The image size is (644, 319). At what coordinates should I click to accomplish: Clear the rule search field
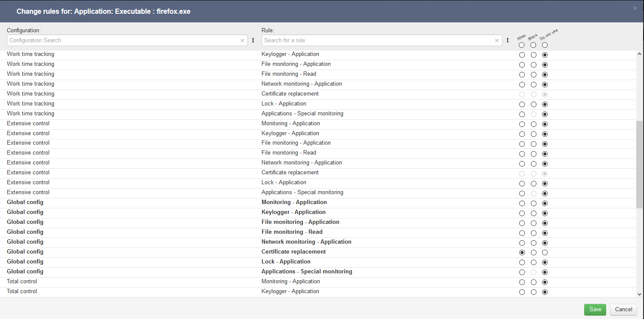(497, 40)
